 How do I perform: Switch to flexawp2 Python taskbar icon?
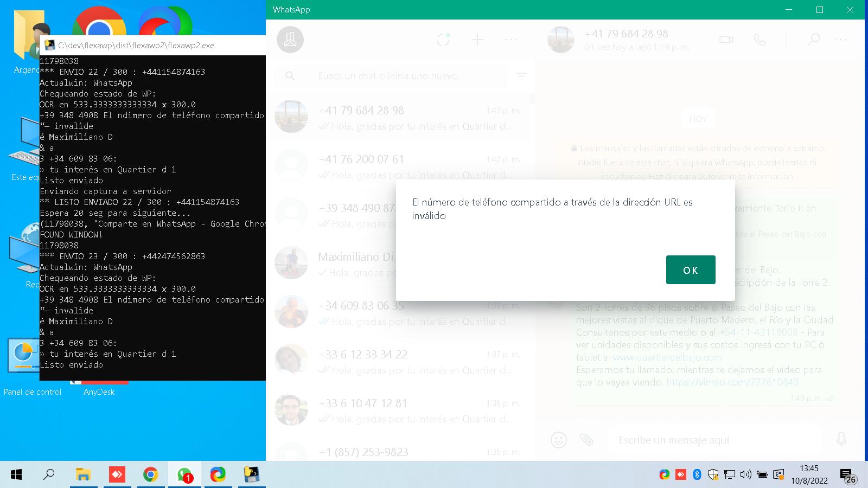251,475
